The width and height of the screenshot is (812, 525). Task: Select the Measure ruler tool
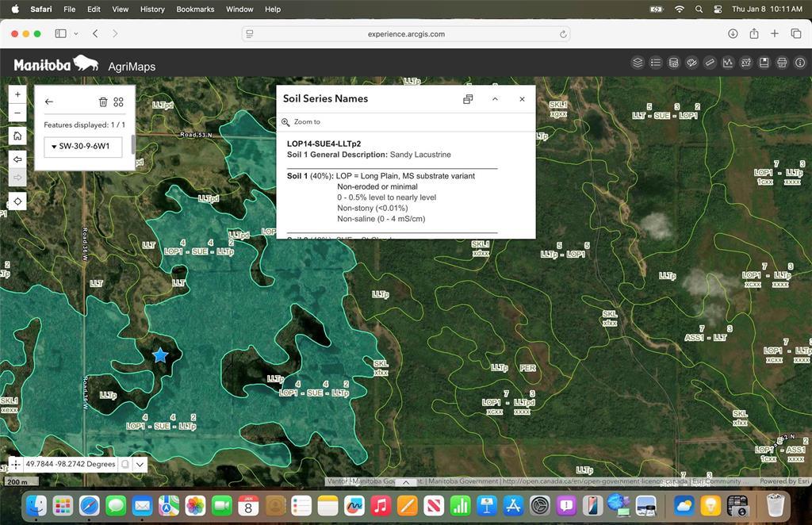click(x=710, y=63)
